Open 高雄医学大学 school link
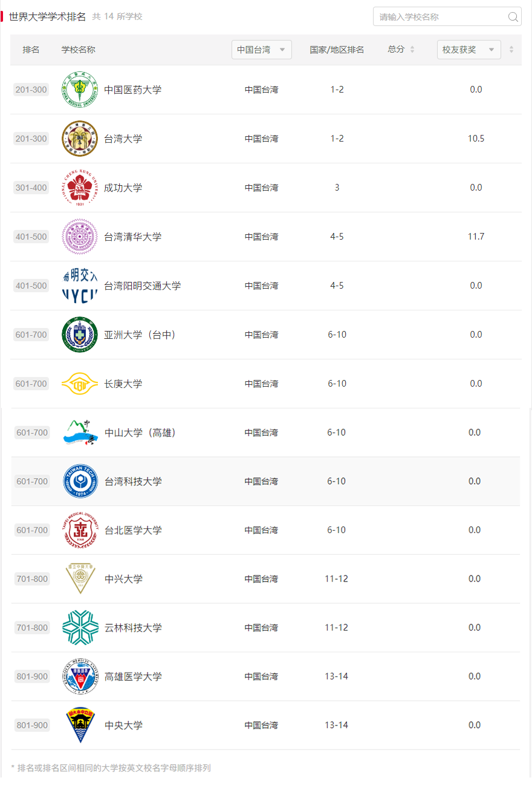532x786 pixels. coord(133,676)
